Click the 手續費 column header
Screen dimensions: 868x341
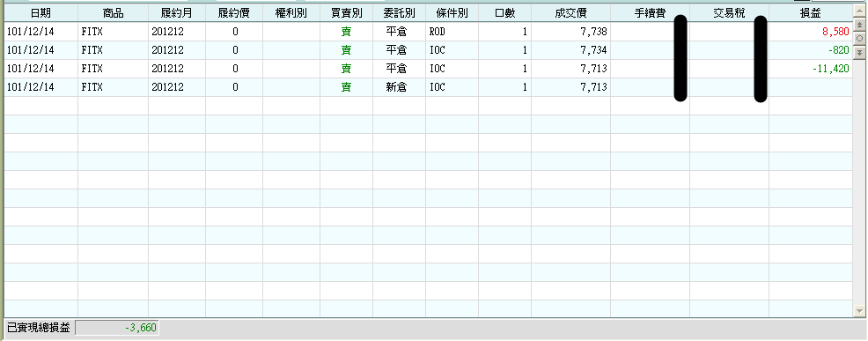tap(650, 12)
